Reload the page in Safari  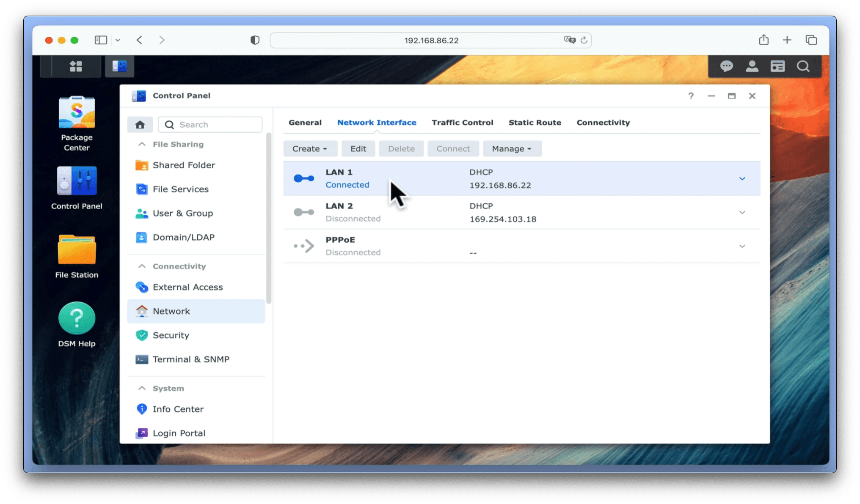click(x=584, y=40)
